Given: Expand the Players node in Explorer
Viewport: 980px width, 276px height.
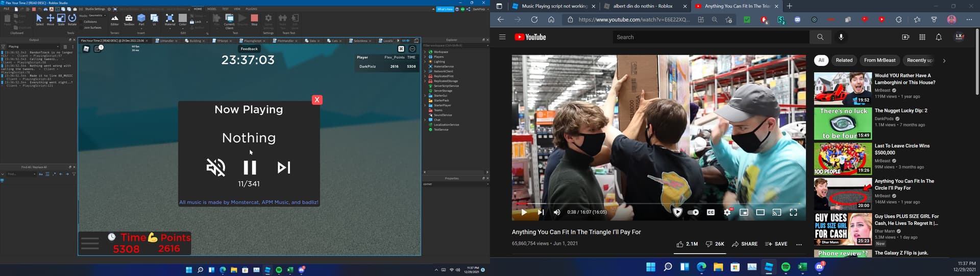Looking at the screenshot, I should coord(425,57).
